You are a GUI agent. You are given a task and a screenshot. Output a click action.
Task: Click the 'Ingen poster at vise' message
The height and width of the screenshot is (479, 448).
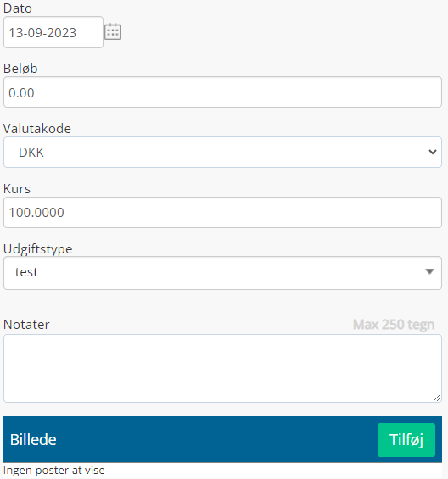pos(54,471)
